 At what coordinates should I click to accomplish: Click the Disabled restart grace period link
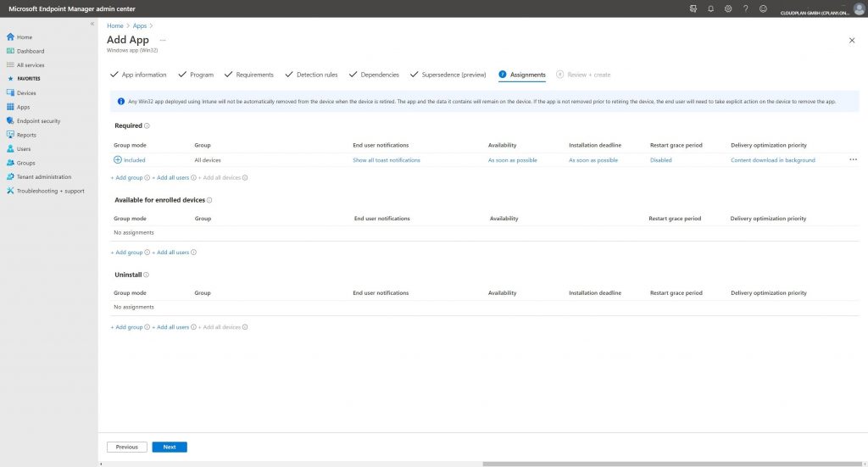[661, 160]
